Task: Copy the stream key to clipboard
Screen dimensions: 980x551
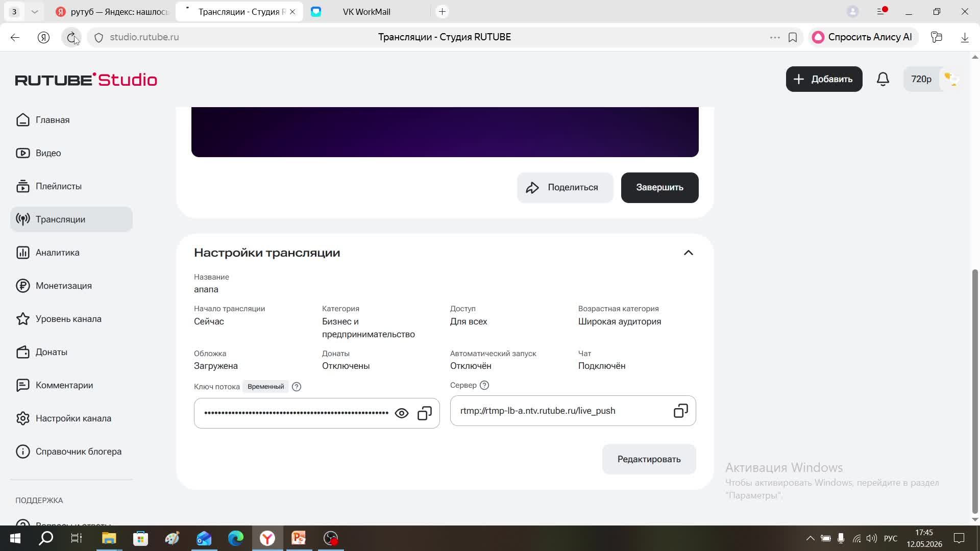Action: [425, 413]
